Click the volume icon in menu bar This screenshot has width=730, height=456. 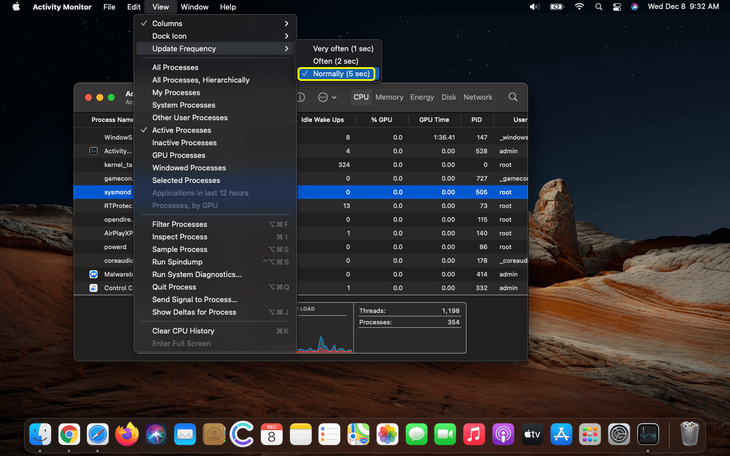pyautogui.click(x=535, y=7)
